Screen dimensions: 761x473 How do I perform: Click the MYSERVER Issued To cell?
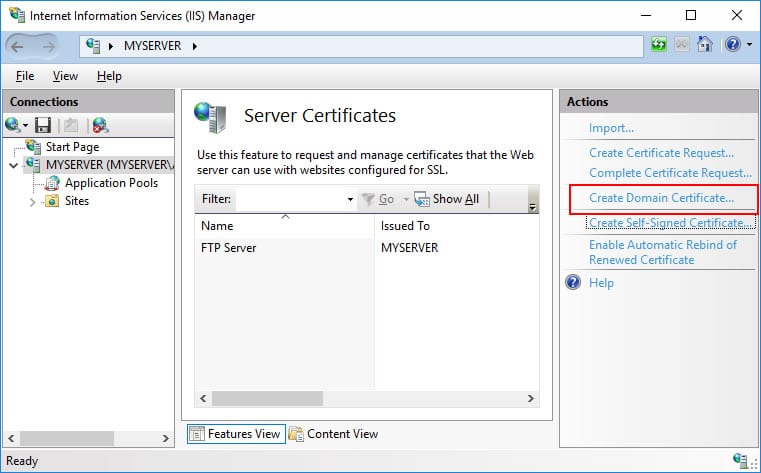[410, 248]
